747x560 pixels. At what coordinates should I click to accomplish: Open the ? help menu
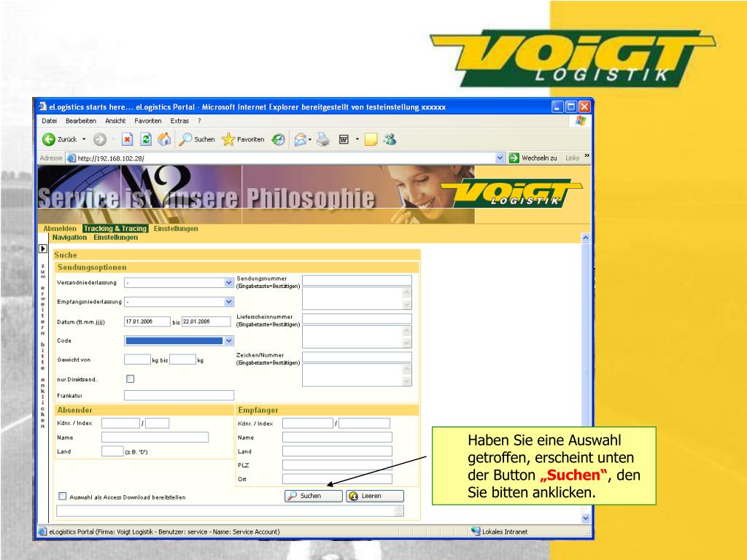200,121
